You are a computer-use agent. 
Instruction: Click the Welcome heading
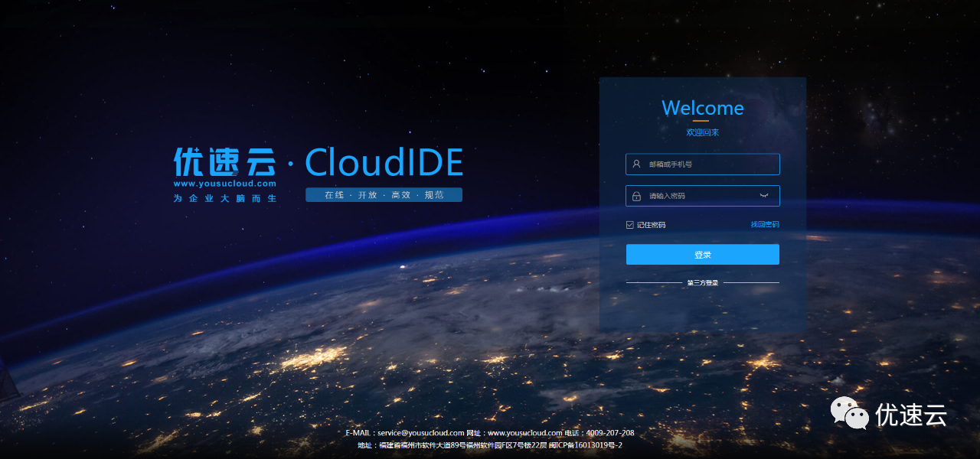[x=703, y=108]
